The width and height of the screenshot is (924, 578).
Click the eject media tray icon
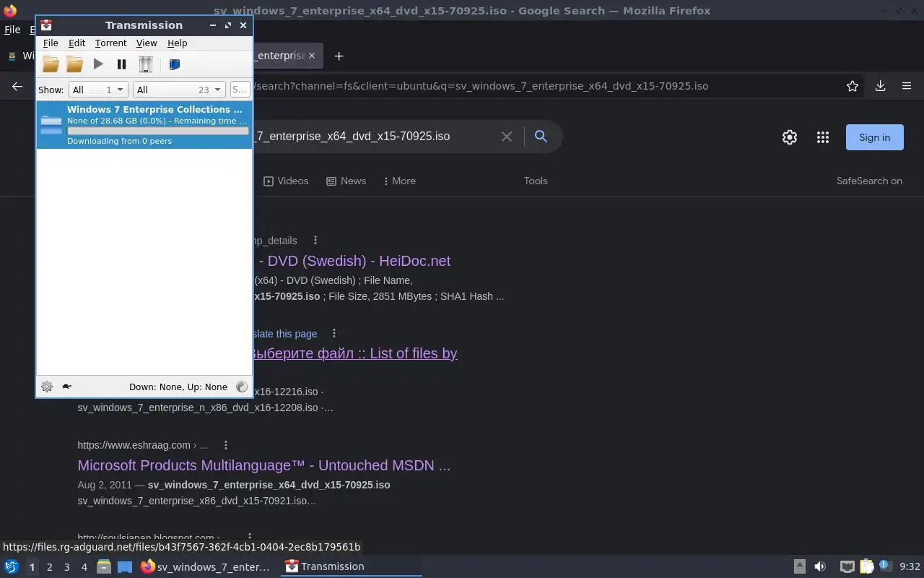(x=800, y=566)
